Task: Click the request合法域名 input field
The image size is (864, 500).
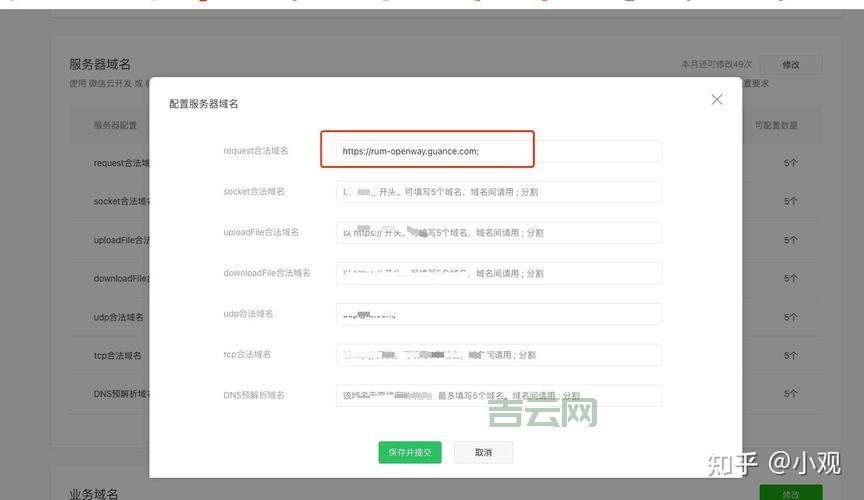Action: click(499, 151)
